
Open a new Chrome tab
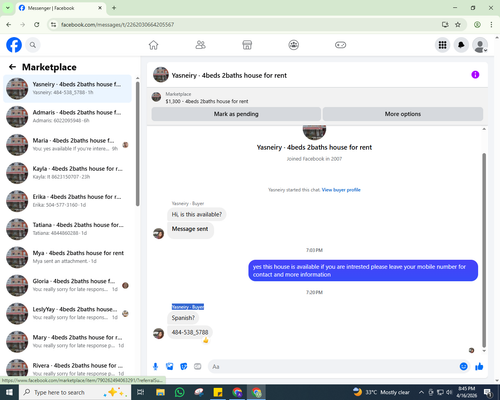point(114,8)
